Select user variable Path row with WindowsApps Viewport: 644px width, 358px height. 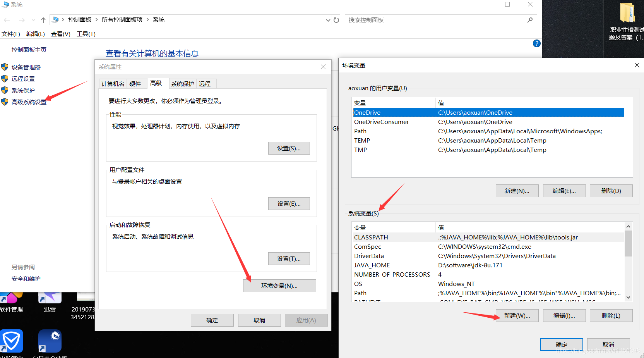(488, 131)
